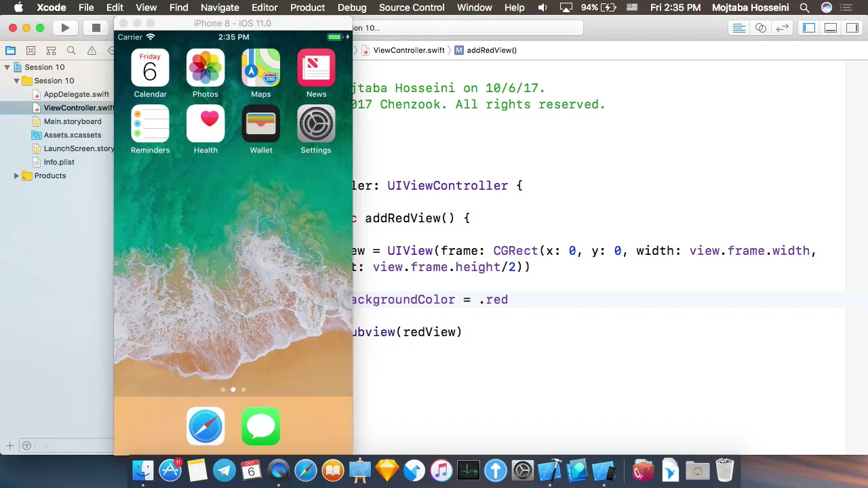Open the Window menu
The width and height of the screenshot is (868, 488).
click(x=475, y=7)
